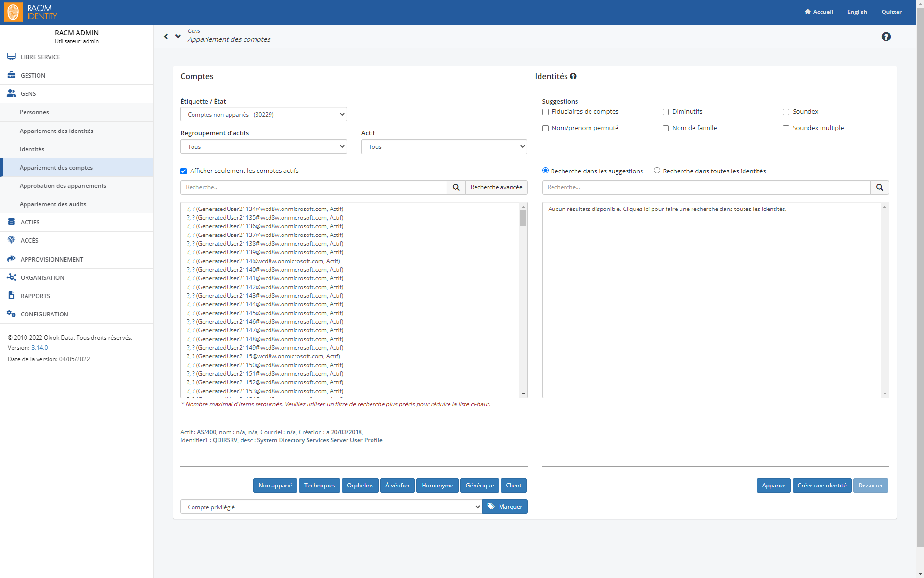
Task: Open the Regroupement d'actifs dropdown
Action: click(263, 146)
